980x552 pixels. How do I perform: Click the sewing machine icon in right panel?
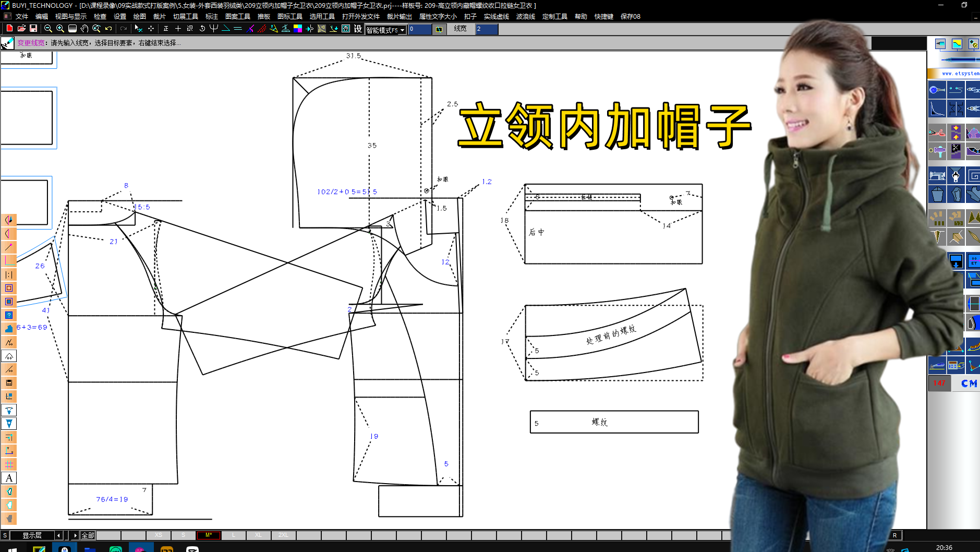937,176
